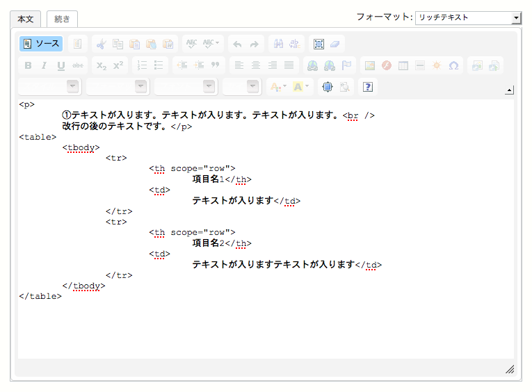Toggle Underline formatting
This screenshot has height=392, width=532.
pos(61,65)
